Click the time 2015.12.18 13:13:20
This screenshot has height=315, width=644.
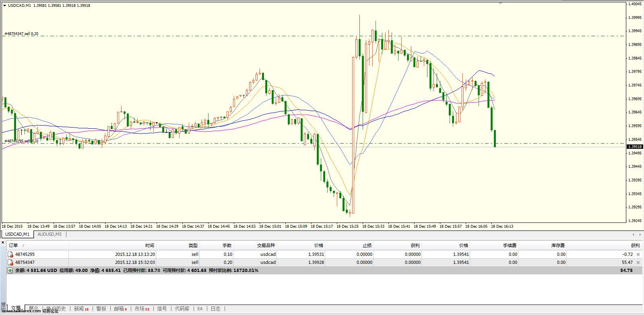[x=135, y=254]
